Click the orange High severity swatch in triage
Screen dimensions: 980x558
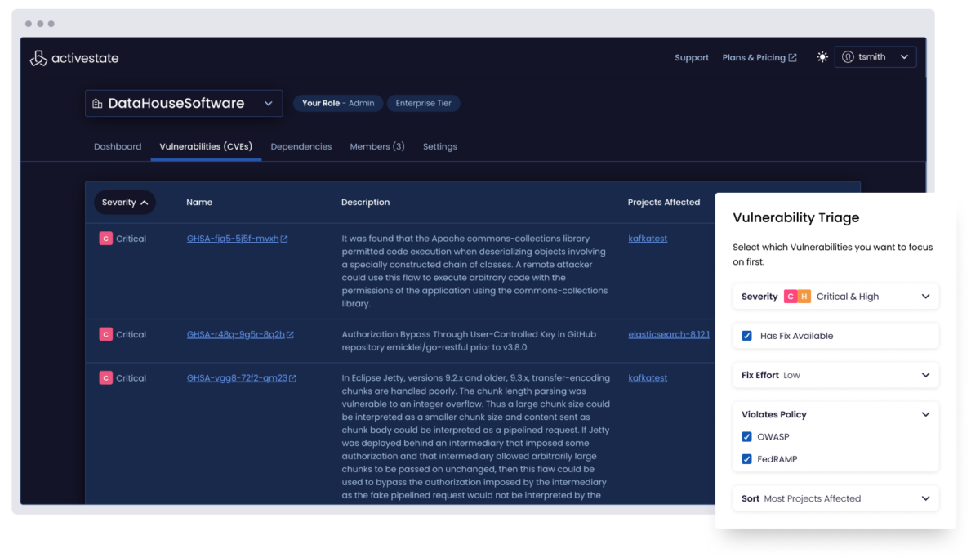[x=804, y=297]
